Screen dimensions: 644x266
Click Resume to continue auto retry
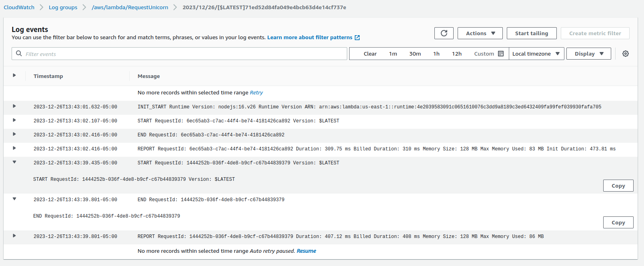point(306,251)
